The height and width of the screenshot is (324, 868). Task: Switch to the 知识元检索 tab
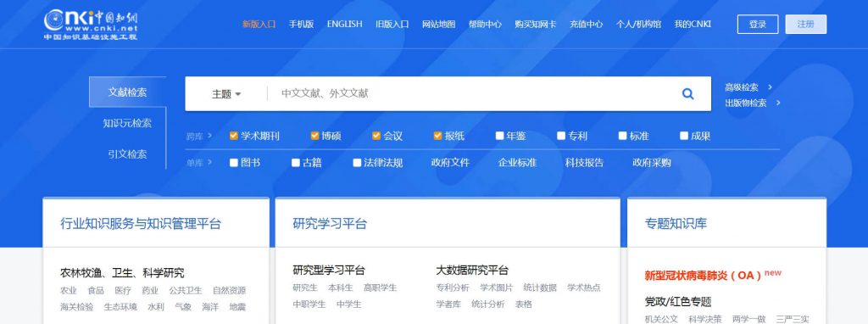(127, 123)
